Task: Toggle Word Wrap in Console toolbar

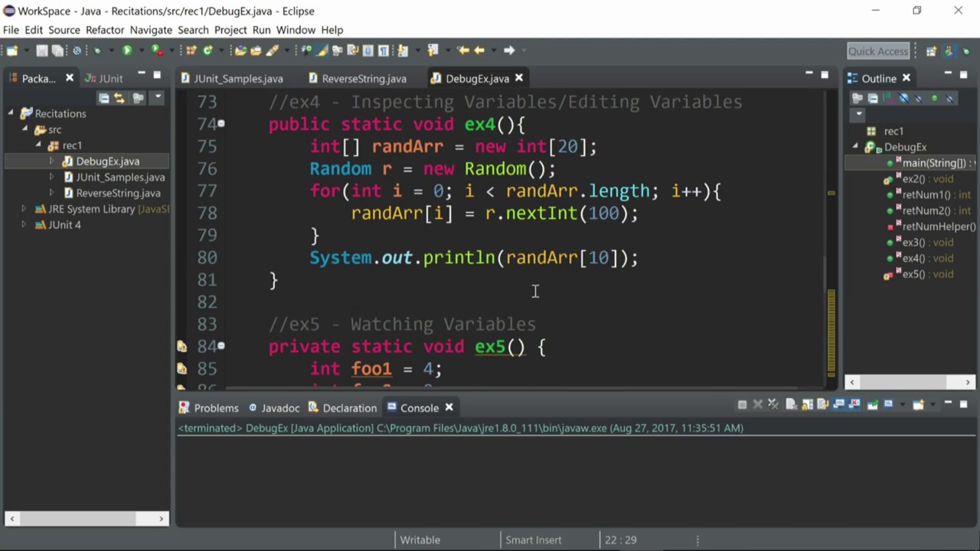Action: point(823,404)
